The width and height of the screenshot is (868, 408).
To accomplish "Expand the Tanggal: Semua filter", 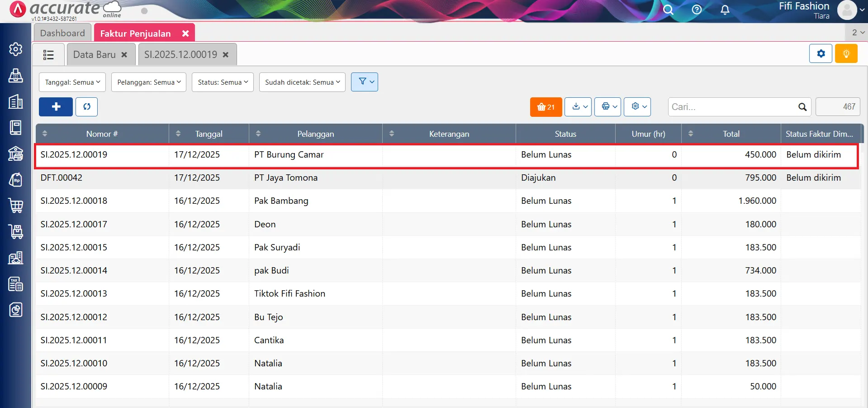I will [72, 82].
